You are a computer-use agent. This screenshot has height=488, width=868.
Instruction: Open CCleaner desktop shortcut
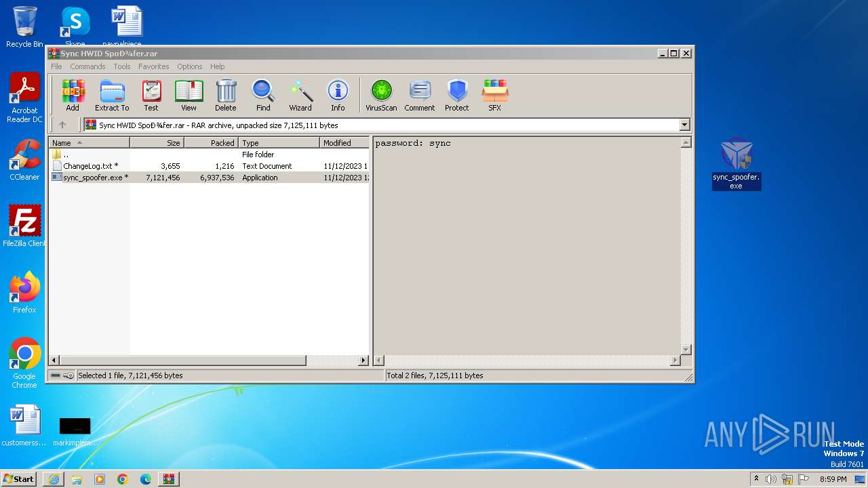pos(24,160)
